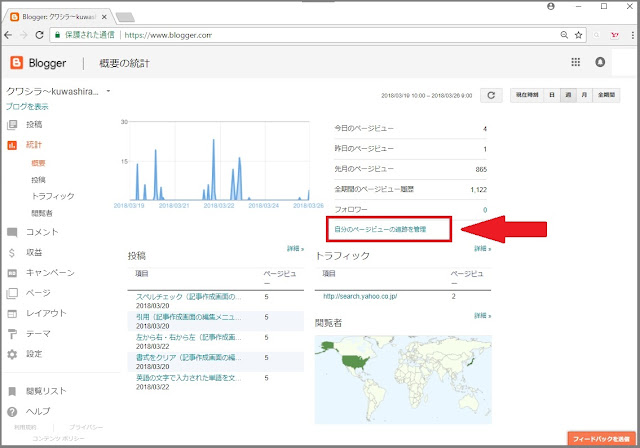
Task: Refresh stats with reload button
Action: 491,95
